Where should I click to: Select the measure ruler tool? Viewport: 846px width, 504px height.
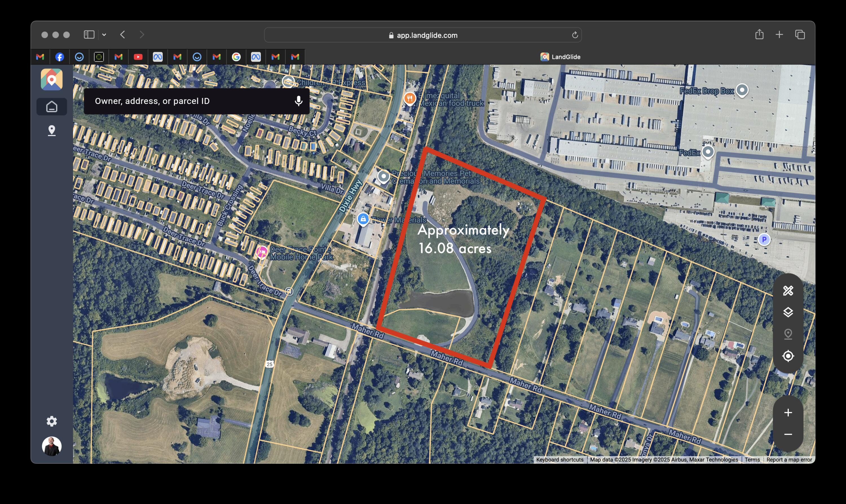coord(788,291)
